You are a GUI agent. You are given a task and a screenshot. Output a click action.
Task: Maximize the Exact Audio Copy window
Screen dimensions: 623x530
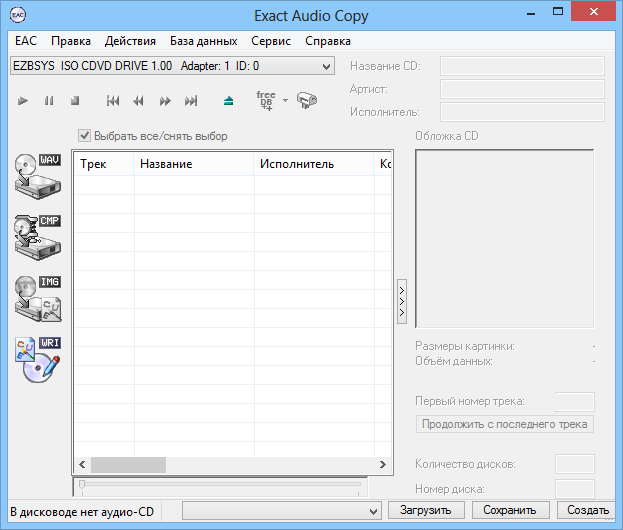(558, 12)
